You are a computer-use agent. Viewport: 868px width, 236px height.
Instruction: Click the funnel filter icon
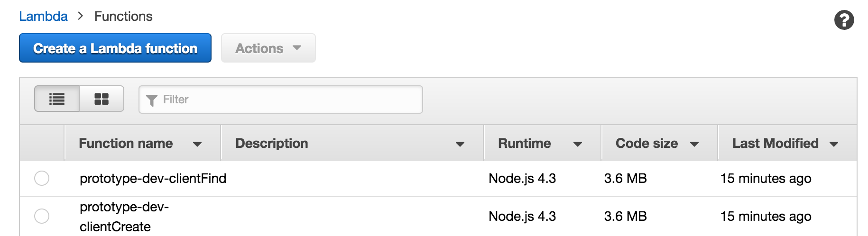click(151, 100)
